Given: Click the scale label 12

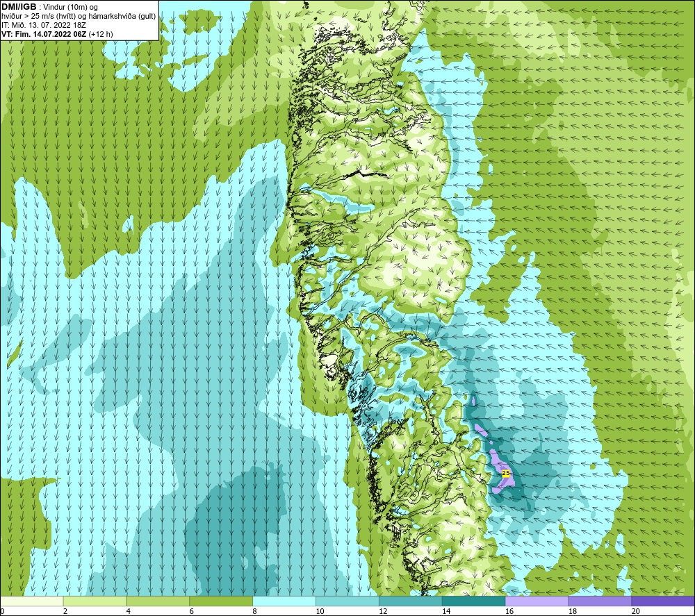Looking at the screenshot, I should [x=383, y=611].
